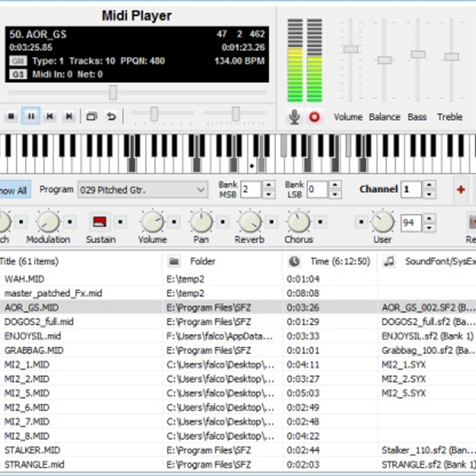
Task: Skip to the previous track
Action: [50, 116]
